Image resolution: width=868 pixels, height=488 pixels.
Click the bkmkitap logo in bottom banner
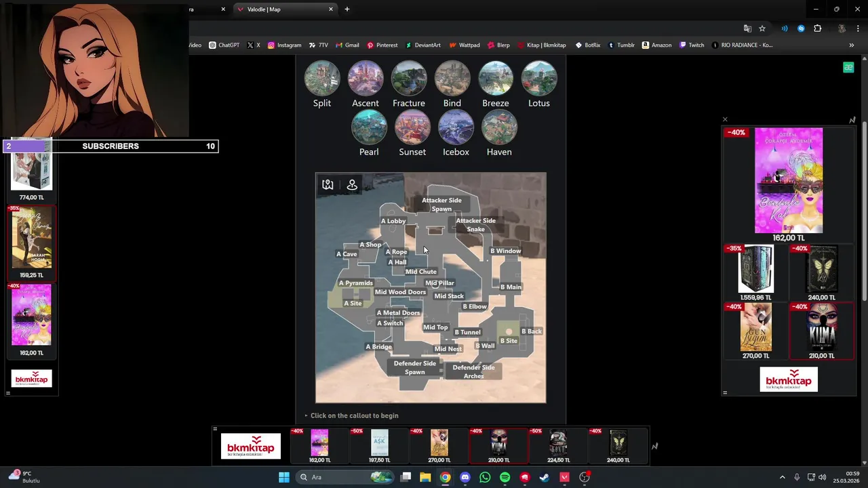pyautogui.click(x=251, y=446)
